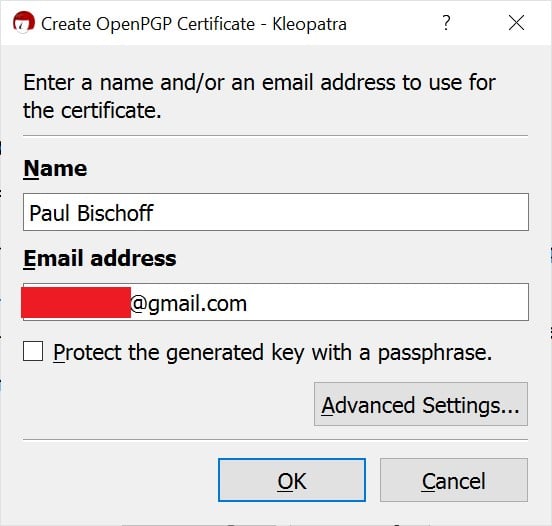The height and width of the screenshot is (526, 552).
Task: Click the bold Email address label
Action: (x=100, y=258)
